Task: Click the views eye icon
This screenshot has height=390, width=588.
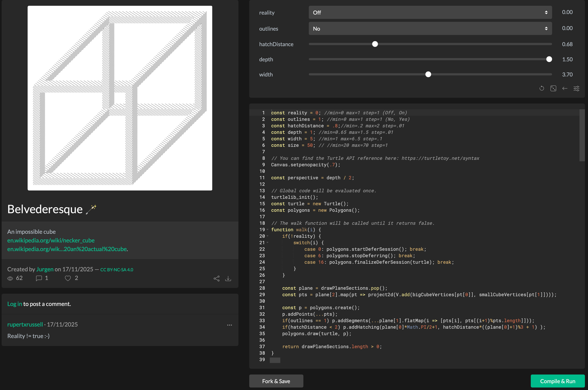Action: pyautogui.click(x=10, y=278)
